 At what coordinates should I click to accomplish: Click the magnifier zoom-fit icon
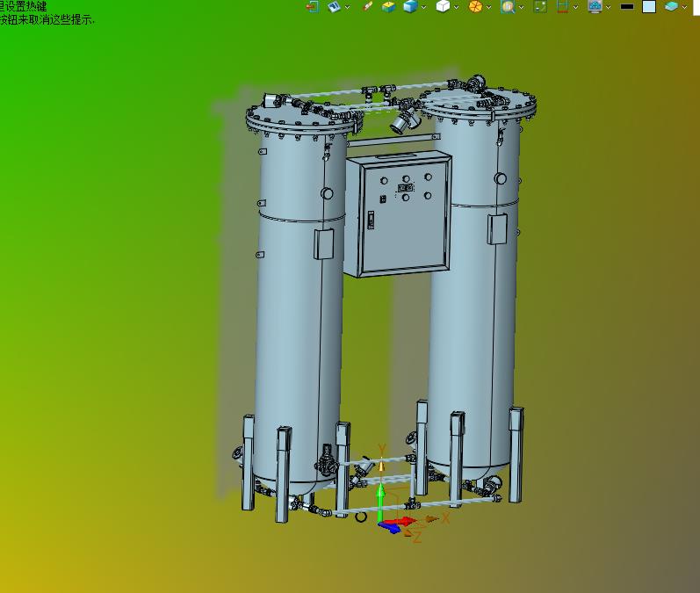(508, 7)
